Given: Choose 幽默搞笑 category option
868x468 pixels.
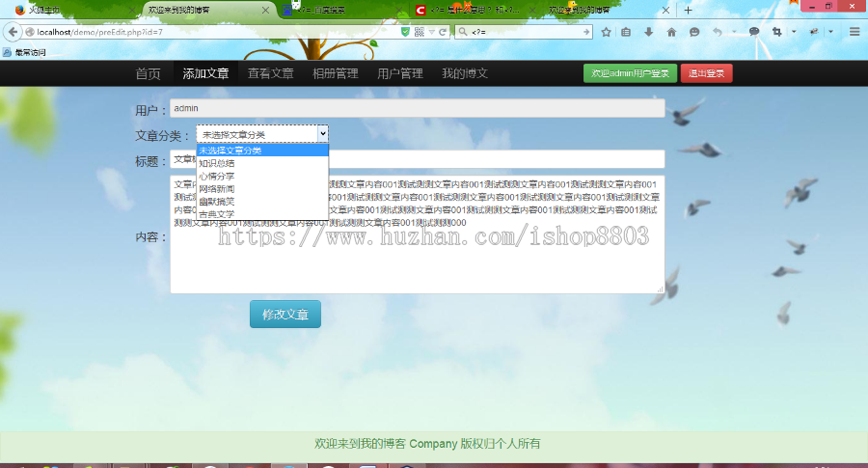Looking at the screenshot, I should (263, 202).
